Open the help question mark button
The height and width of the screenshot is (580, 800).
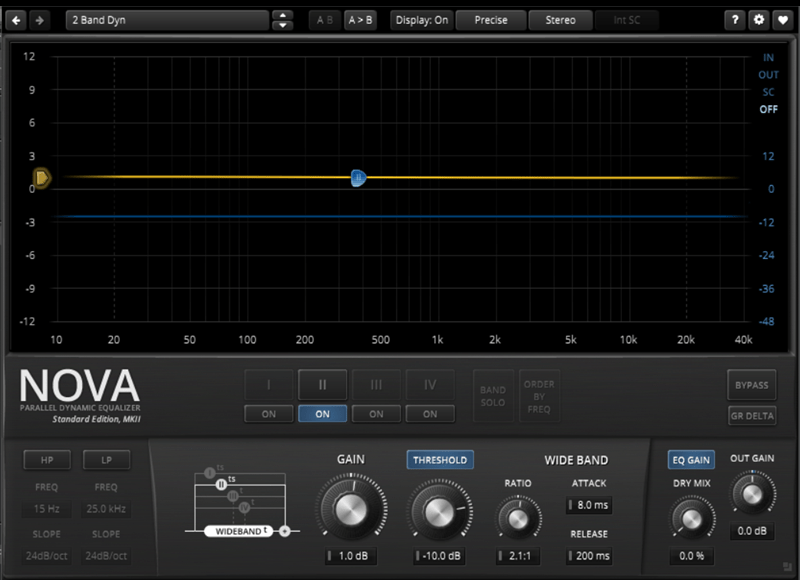(x=735, y=20)
